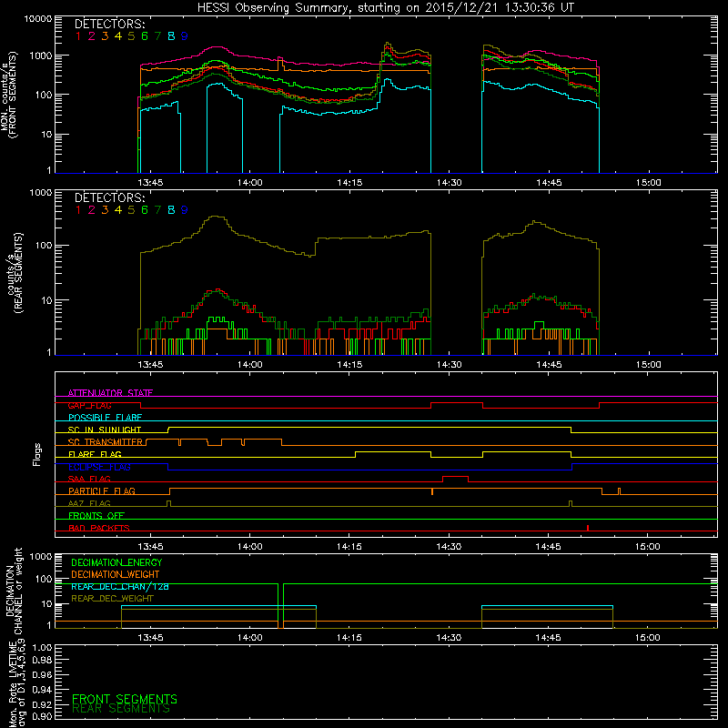Click the REAR SEGMENTS livetime label
The width and height of the screenshot is (728, 728).
(121, 709)
